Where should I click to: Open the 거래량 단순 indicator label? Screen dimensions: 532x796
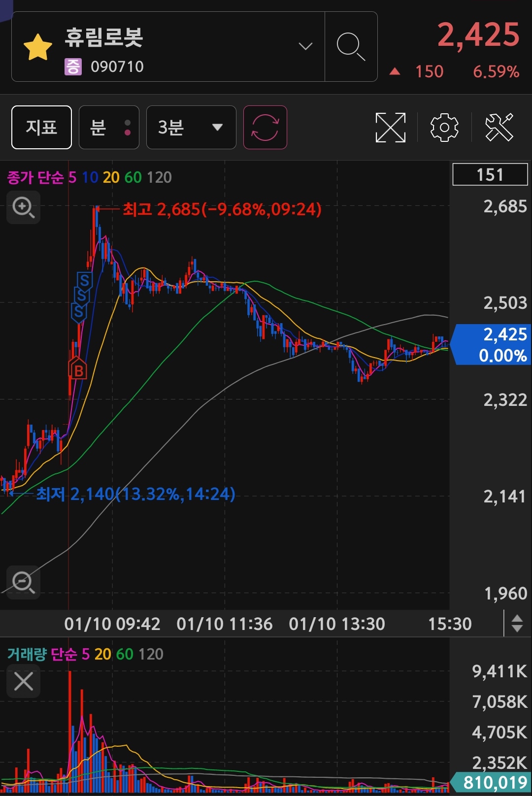click(x=42, y=654)
